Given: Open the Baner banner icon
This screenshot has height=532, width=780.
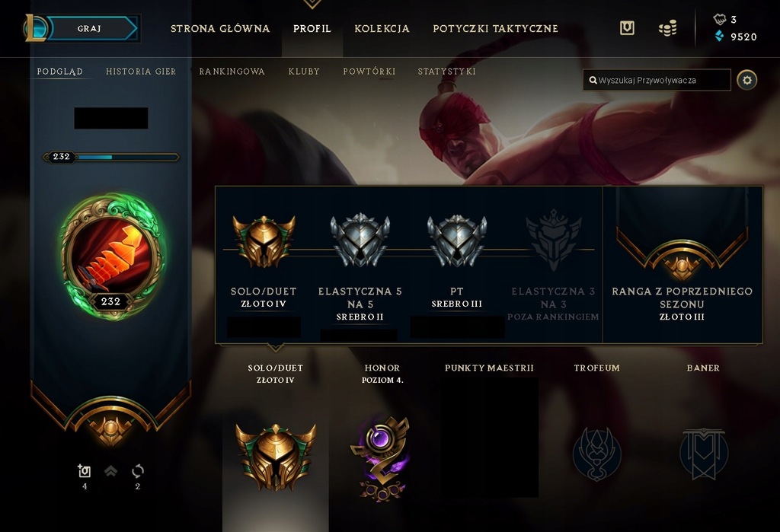Looking at the screenshot, I should click(703, 454).
